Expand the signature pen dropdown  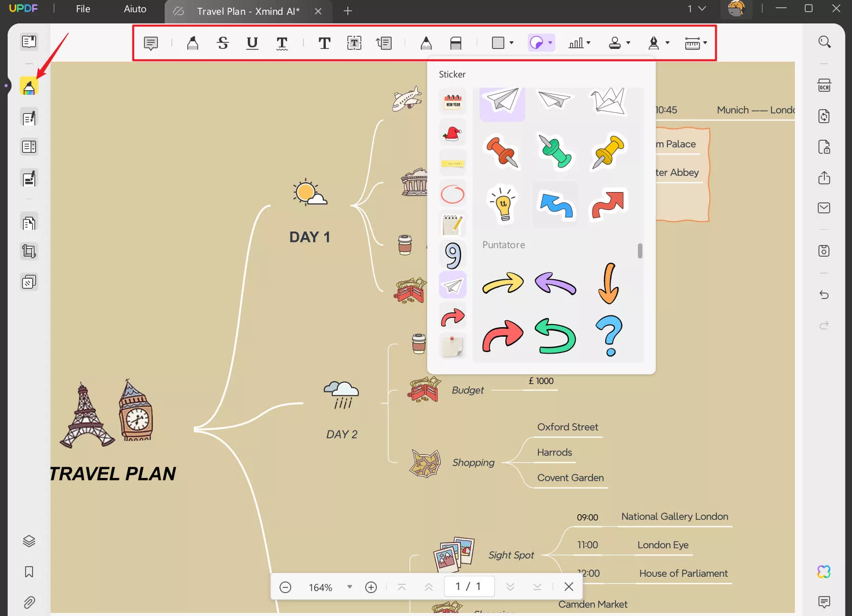667,43
